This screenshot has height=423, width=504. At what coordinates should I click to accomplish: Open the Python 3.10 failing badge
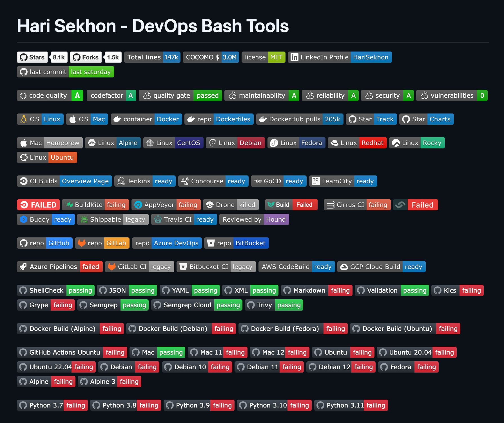274,406
